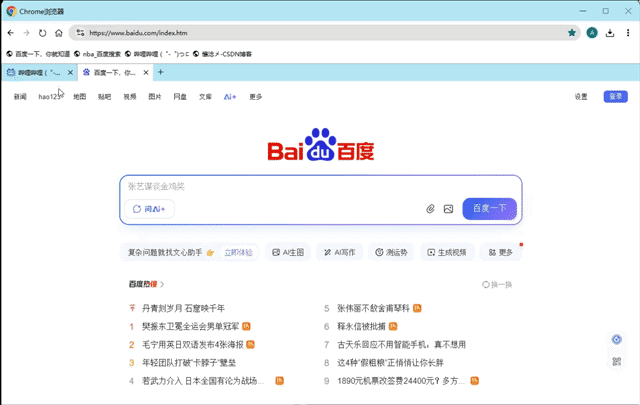Image resolution: width=640 pixels, height=405 pixels.
Task: Open the CSDN博客 bookmark
Action: (222, 54)
